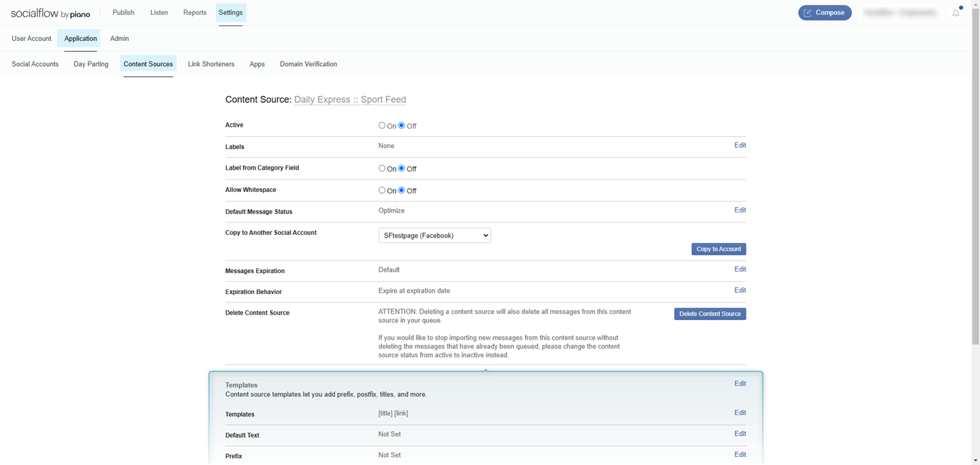Turn Label from Category Field On
This screenshot has height=465, width=980.
pos(382,168)
